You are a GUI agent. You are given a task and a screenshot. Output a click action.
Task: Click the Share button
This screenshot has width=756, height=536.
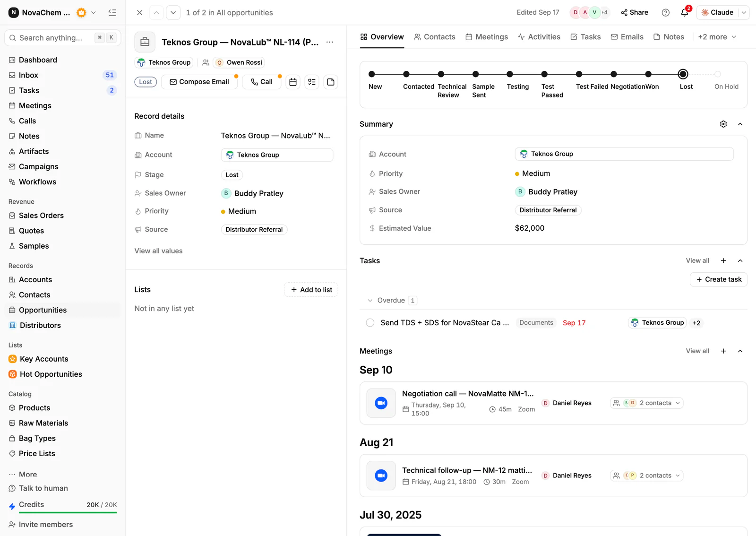(x=635, y=13)
